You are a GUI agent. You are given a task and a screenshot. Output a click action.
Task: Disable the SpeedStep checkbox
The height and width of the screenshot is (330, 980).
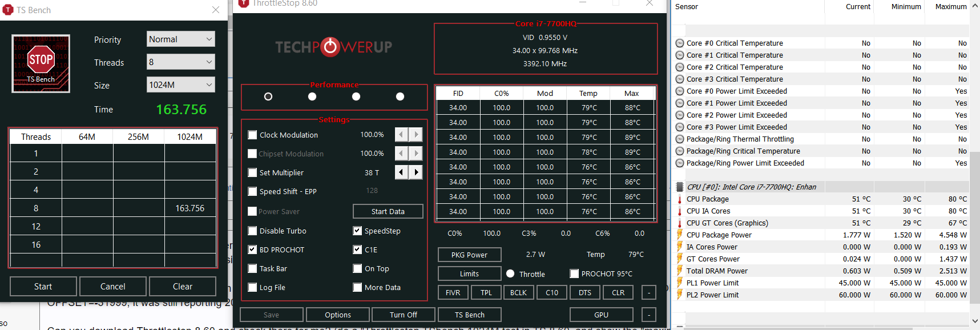click(x=357, y=231)
